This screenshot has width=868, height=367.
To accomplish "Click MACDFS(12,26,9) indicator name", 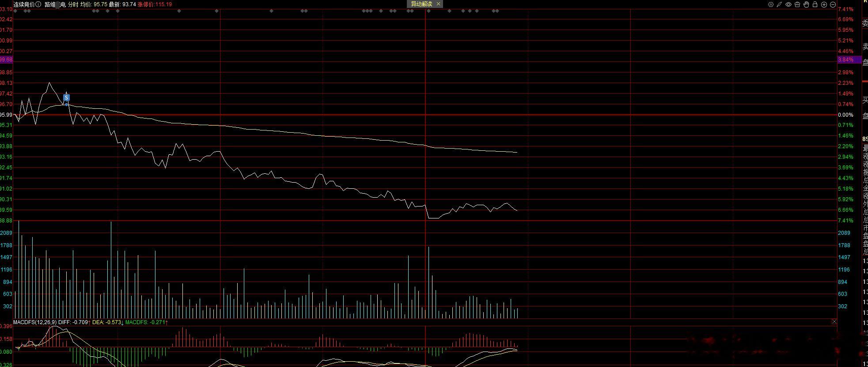I will point(35,322).
